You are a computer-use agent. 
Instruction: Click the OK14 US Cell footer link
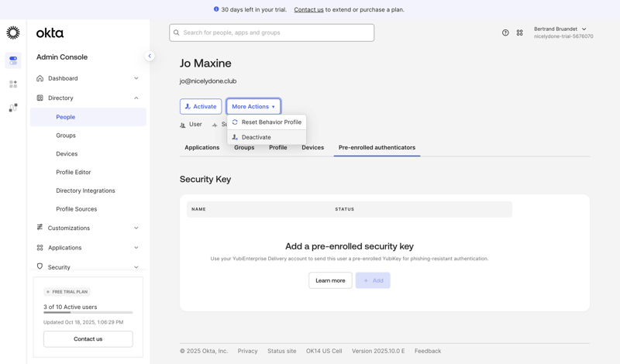pos(324,351)
